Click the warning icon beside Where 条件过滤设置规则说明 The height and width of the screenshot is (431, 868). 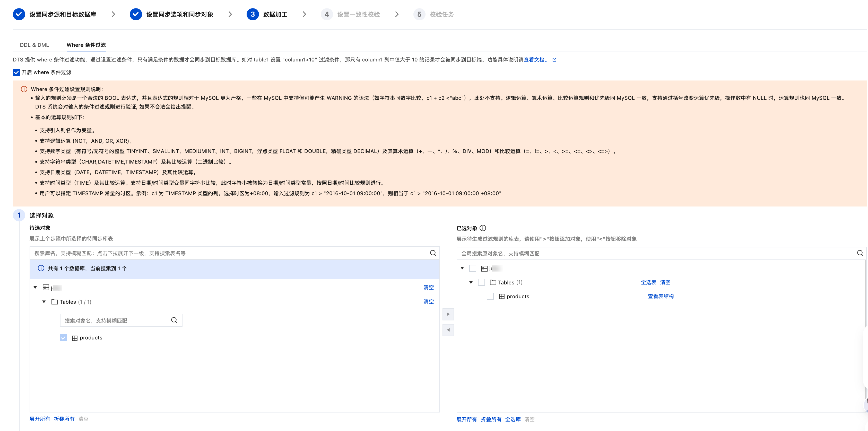coord(24,89)
